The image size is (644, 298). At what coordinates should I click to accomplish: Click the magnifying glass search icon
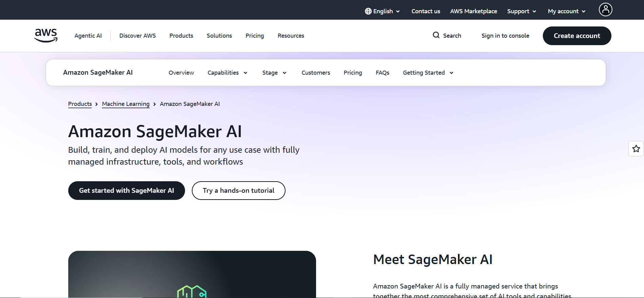tap(436, 35)
